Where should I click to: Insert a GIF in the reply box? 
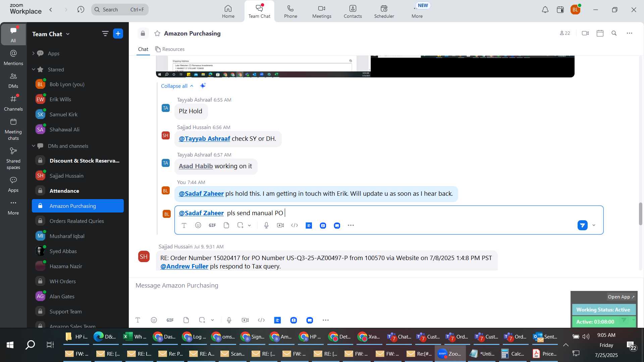click(212, 226)
